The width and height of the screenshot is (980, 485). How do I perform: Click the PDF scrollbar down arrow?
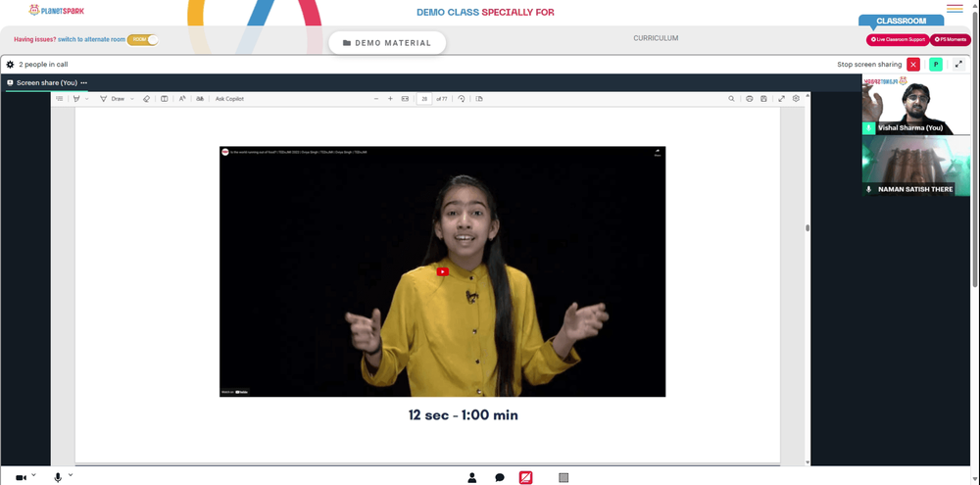pyautogui.click(x=808, y=461)
